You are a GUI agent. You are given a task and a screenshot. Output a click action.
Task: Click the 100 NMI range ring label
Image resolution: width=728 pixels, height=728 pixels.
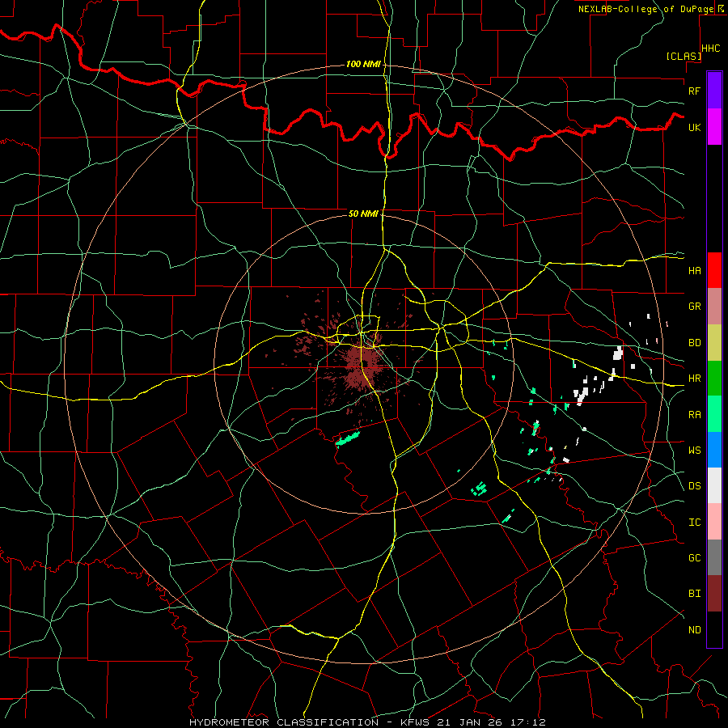click(363, 64)
